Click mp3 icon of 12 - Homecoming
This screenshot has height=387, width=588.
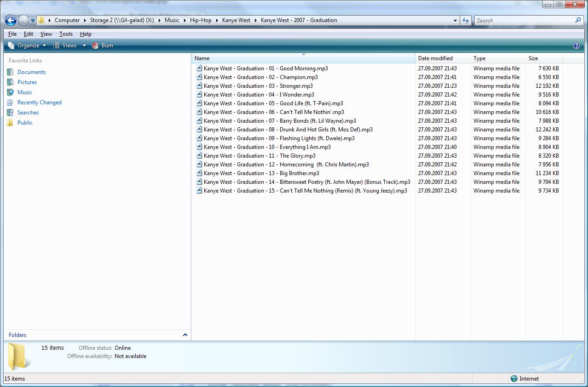coord(199,164)
